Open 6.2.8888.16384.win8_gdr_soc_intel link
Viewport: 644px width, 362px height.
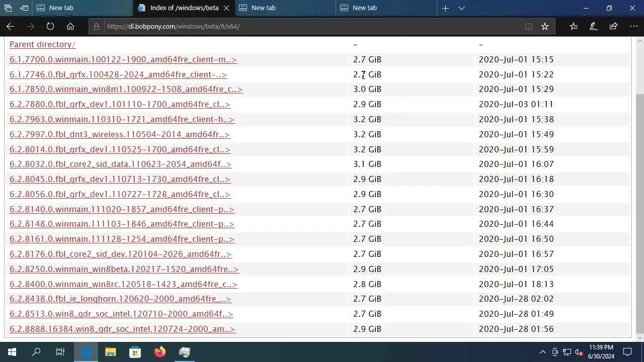pos(122,329)
